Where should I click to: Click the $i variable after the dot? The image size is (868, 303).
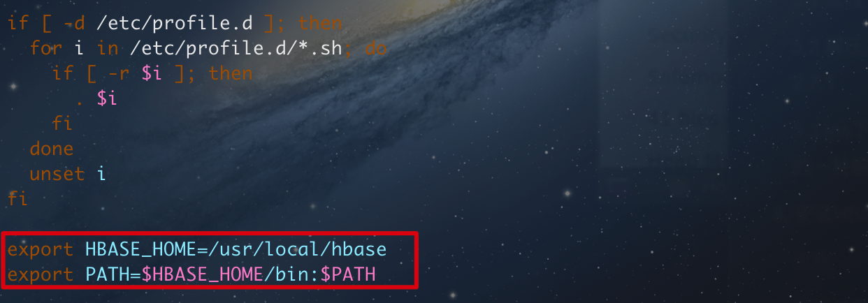107,99
